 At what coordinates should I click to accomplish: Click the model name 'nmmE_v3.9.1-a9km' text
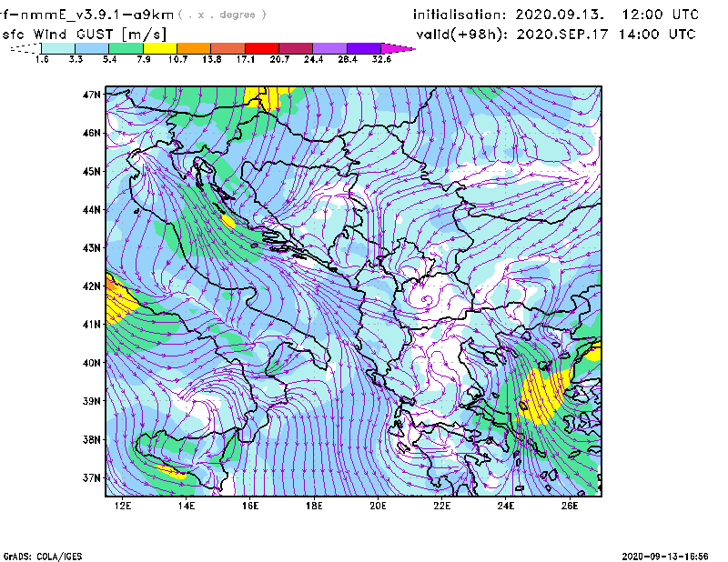click(97, 15)
